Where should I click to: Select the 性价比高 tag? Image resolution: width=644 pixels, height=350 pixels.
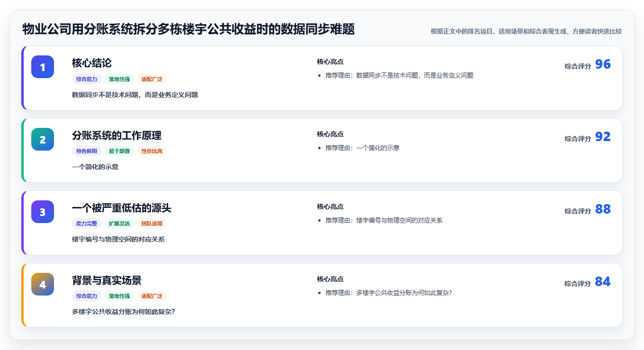pos(152,152)
